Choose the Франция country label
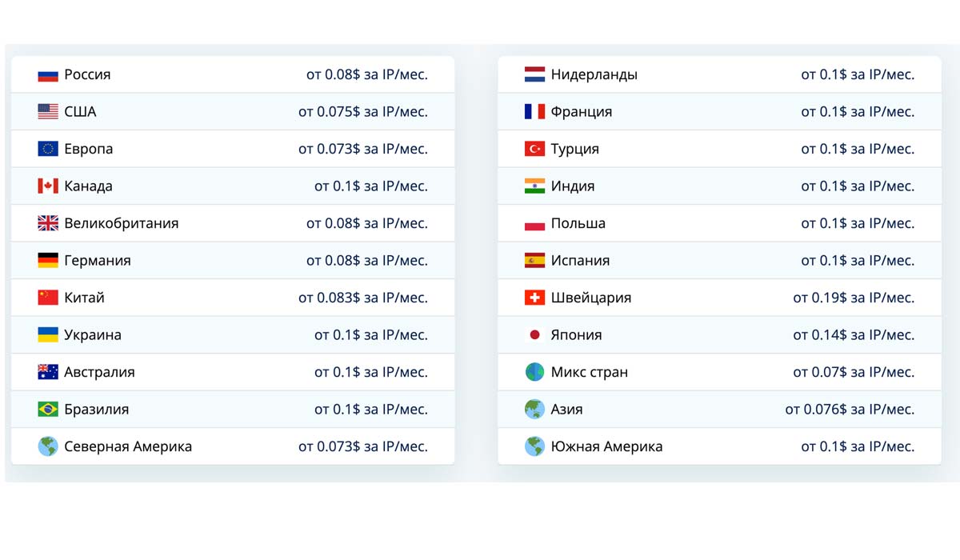The image size is (960, 560). tap(582, 112)
